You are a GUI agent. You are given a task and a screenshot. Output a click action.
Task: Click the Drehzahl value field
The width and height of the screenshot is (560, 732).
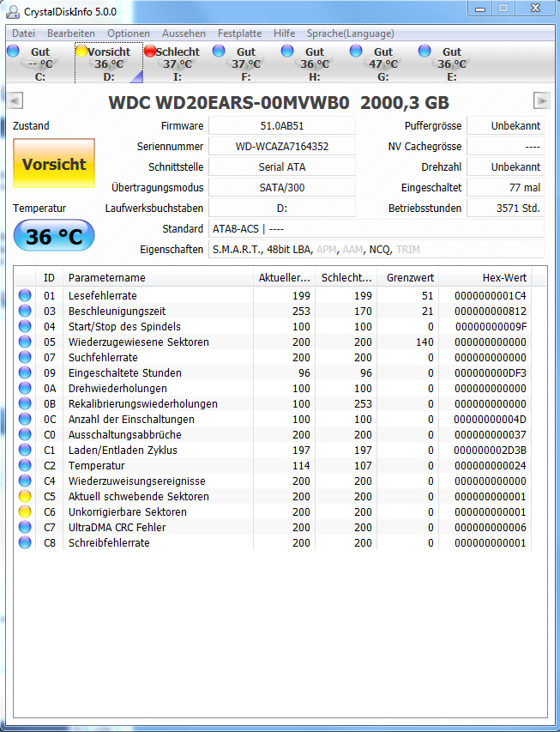[505, 166]
